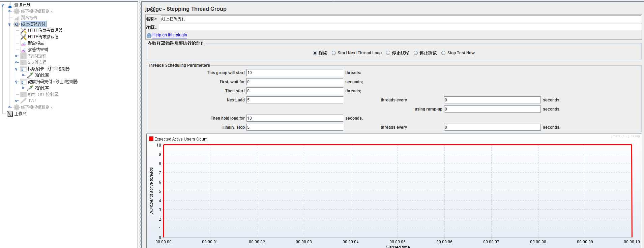Click the Expected Active Users Count legend text
The height and width of the screenshot is (248, 644).
tap(181, 139)
